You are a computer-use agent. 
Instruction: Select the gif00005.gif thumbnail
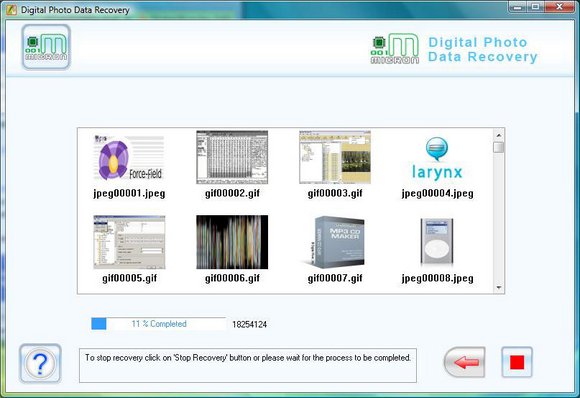pos(129,242)
